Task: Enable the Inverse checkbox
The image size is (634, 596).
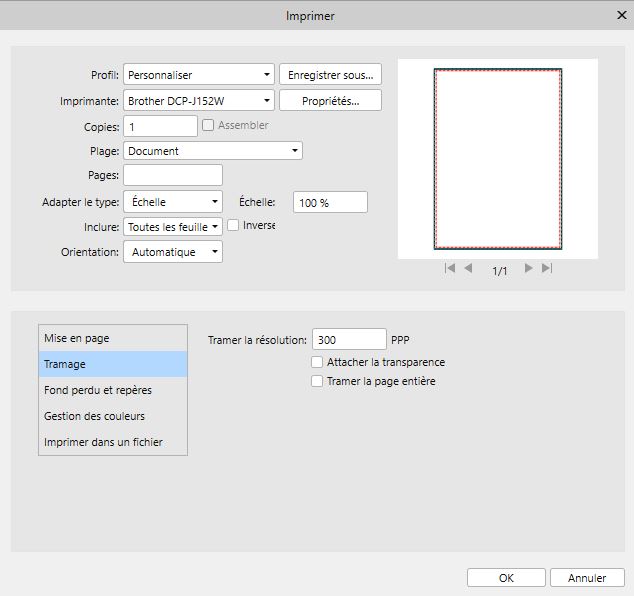Action: point(233,225)
